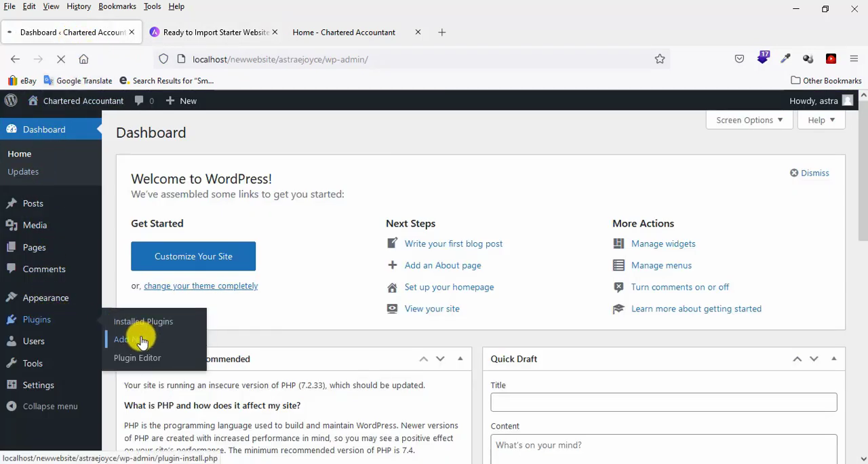
Task: Open Media in the sidebar
Action: click(35, 225)
